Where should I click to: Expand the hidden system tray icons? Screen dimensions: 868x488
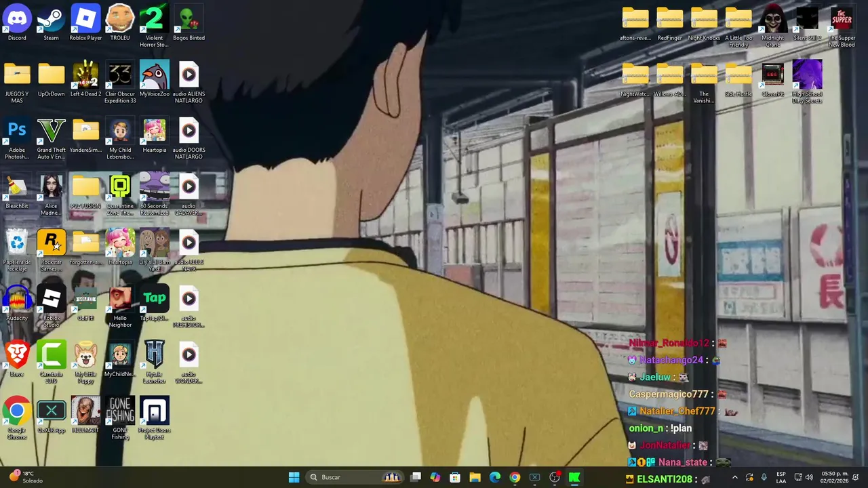734,477
